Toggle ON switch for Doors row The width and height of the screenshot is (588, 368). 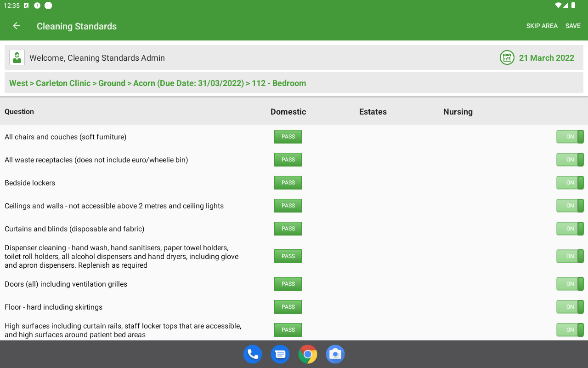click(570, 284)
